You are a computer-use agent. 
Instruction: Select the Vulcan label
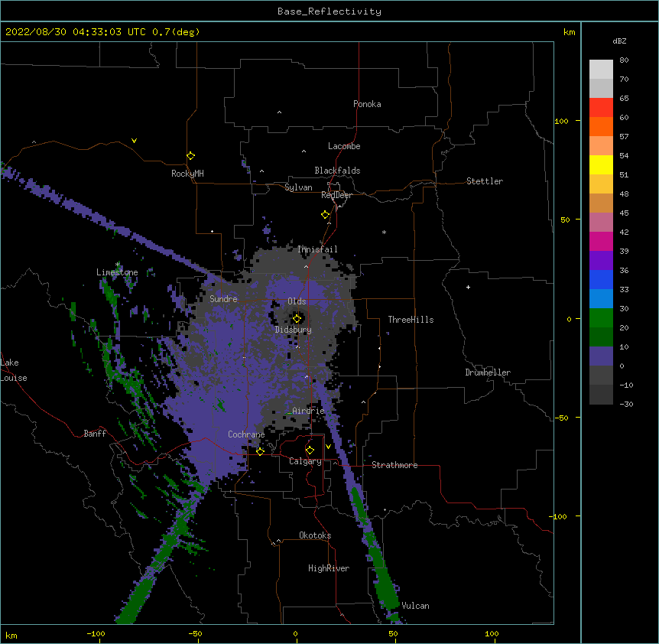coord(415,606)
